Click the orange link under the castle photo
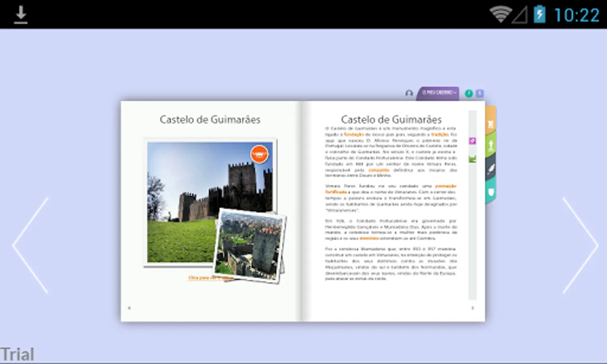Screen dimensions: 607x364 pos(210,278)
